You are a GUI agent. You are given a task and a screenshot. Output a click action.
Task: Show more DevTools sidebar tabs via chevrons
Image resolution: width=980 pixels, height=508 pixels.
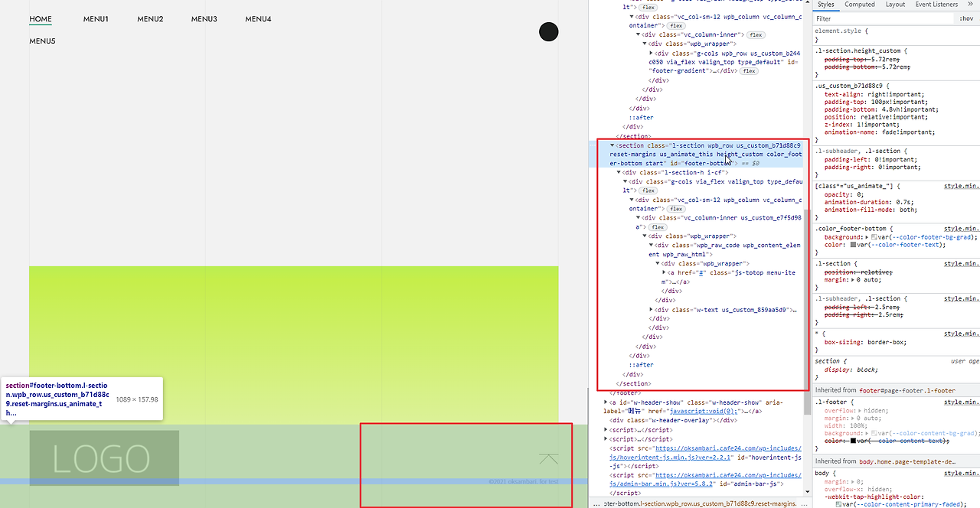click(x=970, y=5)
